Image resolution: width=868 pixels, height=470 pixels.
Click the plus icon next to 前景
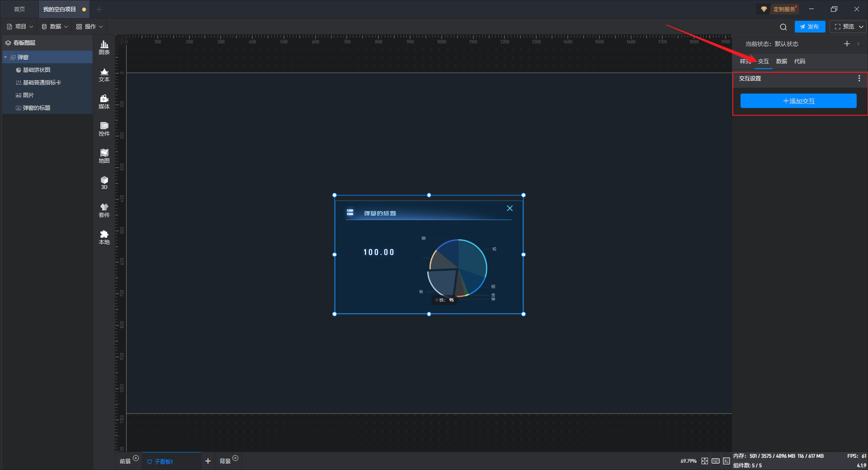click(136, 458)
